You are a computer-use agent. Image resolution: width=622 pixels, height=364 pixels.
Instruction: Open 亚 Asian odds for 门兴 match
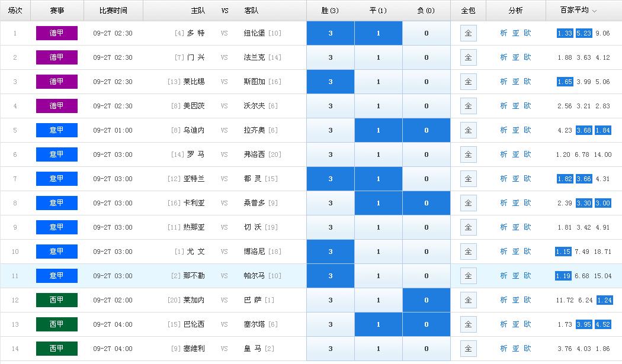pyautogui.click(x=515, y=57)
